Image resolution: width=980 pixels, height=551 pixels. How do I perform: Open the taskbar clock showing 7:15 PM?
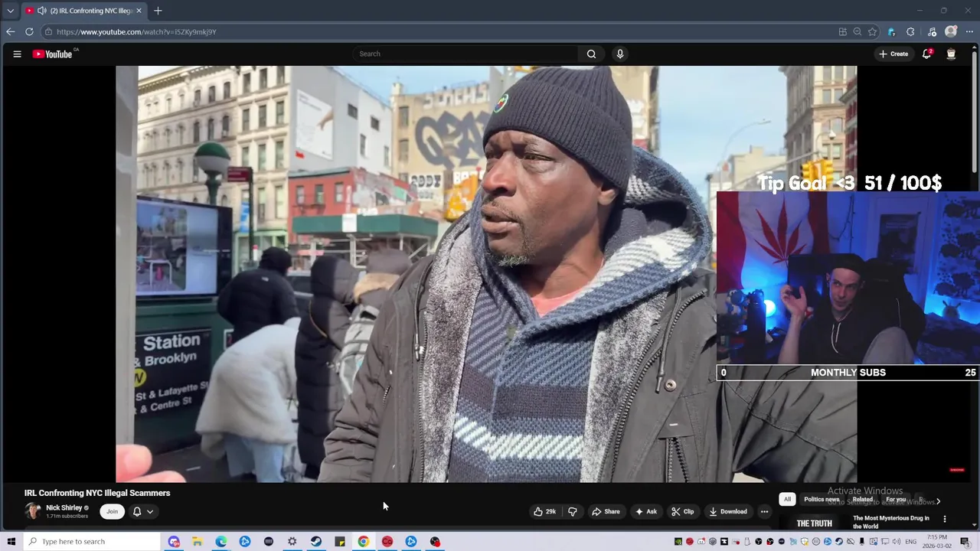click(x=937, y=541)
